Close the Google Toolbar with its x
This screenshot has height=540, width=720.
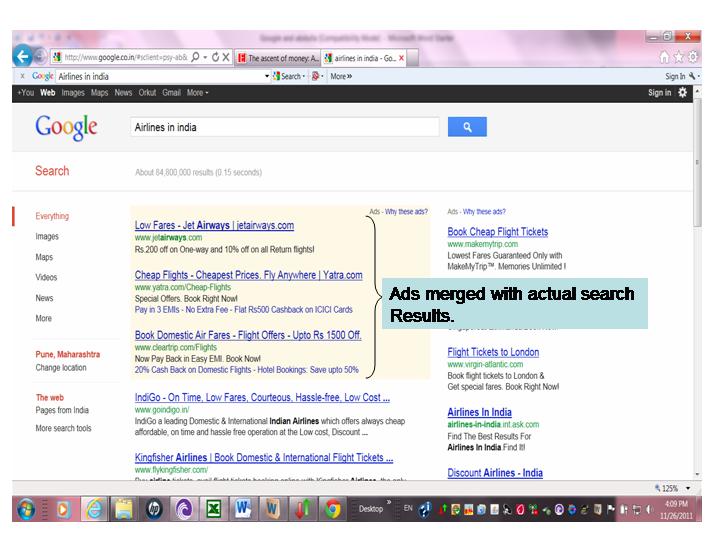(22, 76)
